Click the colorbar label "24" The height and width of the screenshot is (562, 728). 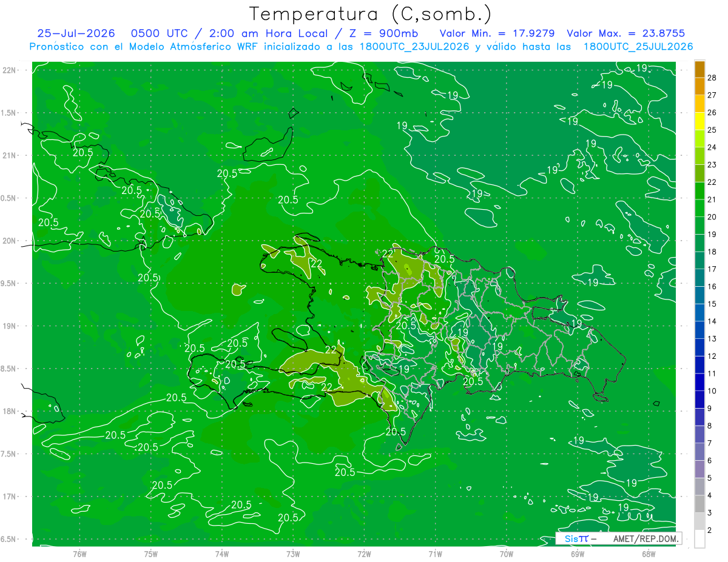(x=712, y=147)
